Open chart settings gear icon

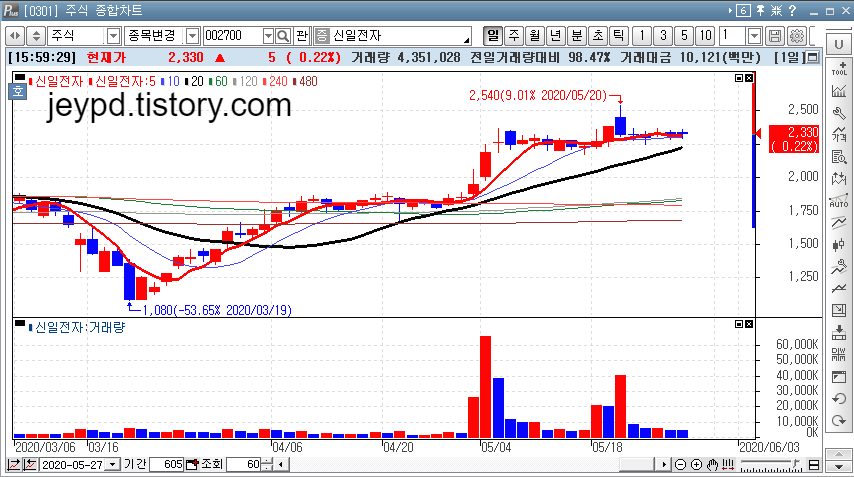pos(796,36)
